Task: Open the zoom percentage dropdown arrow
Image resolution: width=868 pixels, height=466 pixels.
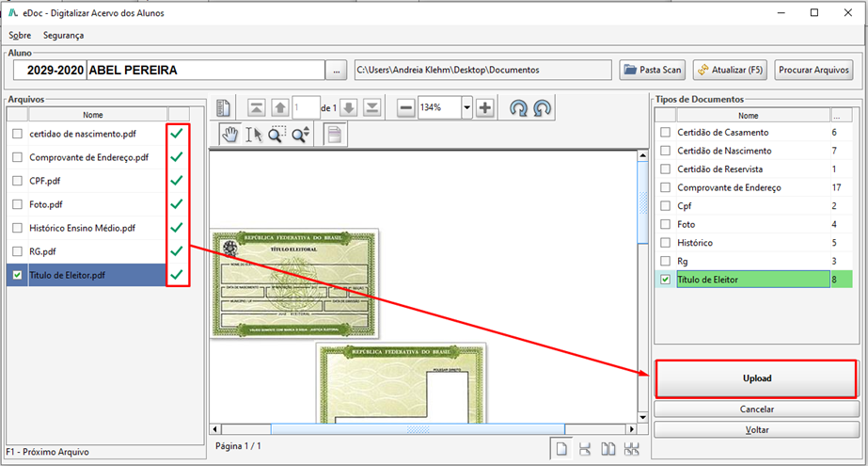Action: tap(466, 107)
